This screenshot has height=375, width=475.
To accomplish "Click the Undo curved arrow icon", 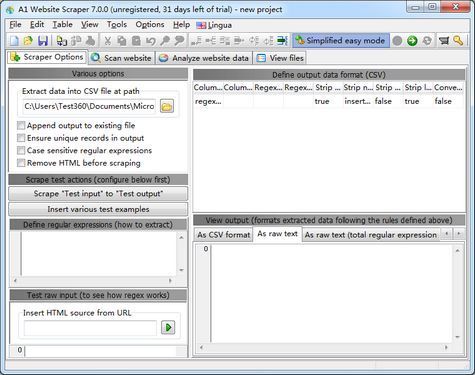I will 151,41.
